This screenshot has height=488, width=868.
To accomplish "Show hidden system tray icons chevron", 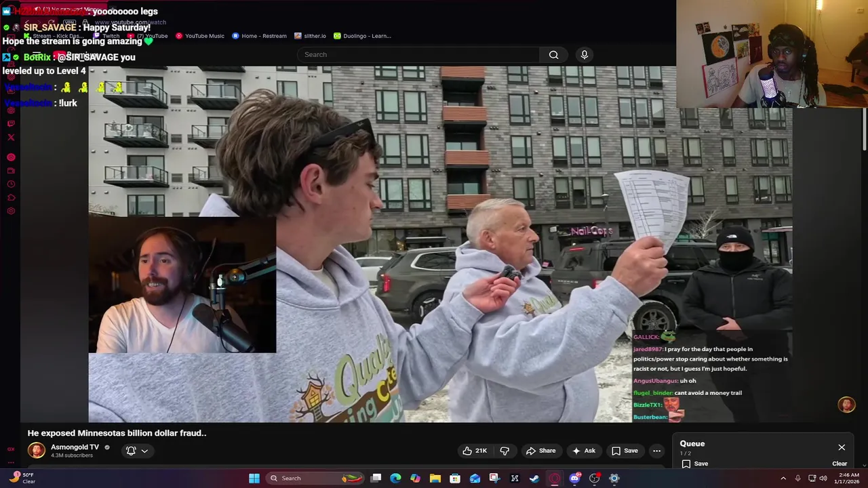I will [x=783, y=479].
